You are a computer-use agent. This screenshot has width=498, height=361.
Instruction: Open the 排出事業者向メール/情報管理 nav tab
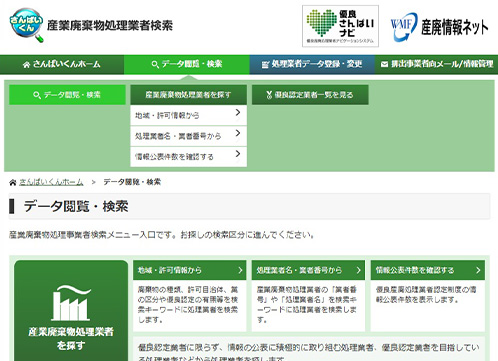pos(436,64)
